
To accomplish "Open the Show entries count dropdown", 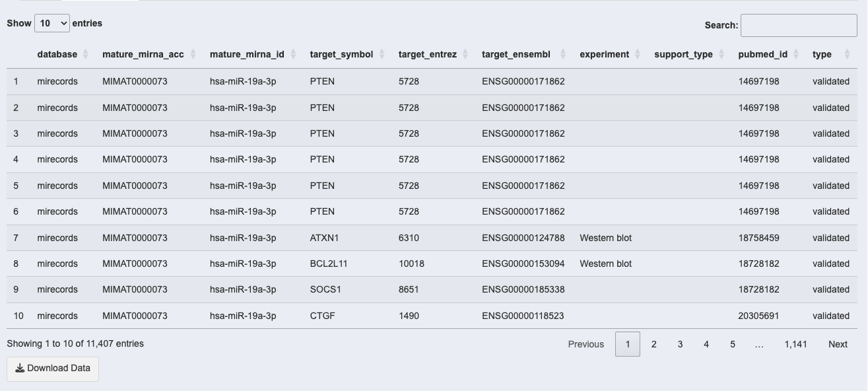I will (x=52, y=23).
